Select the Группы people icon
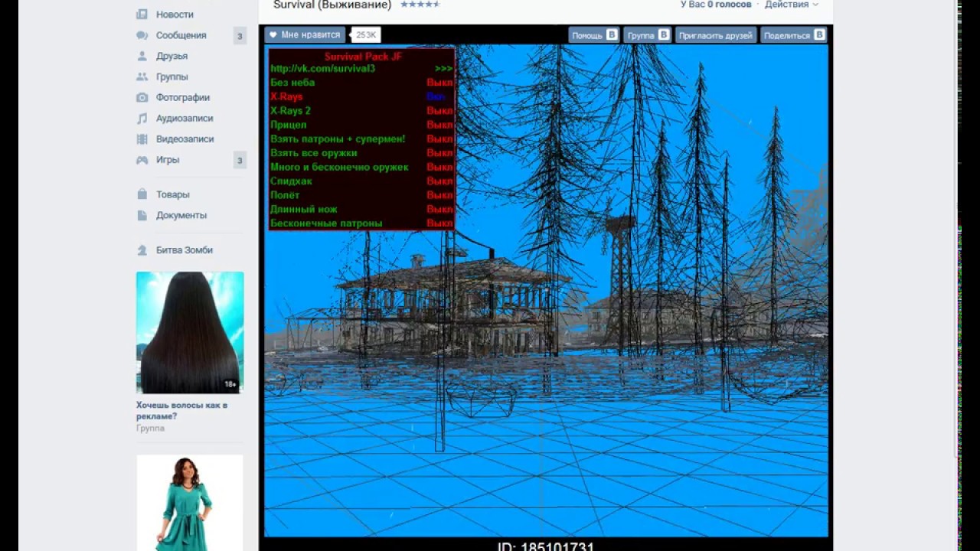This screenshot has height=551, width=980. [142, 77]
